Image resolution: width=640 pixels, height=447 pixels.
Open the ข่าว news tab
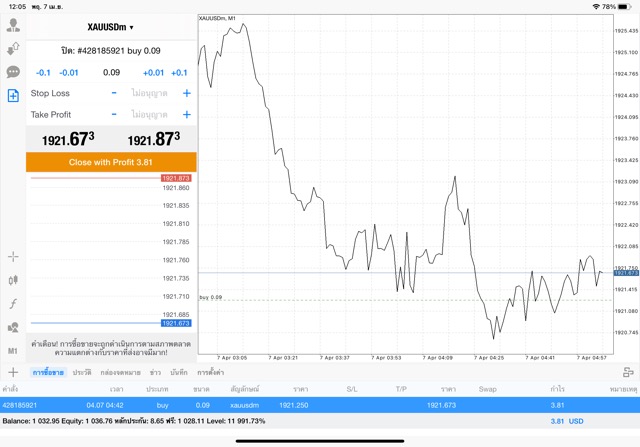click(155, 372)
